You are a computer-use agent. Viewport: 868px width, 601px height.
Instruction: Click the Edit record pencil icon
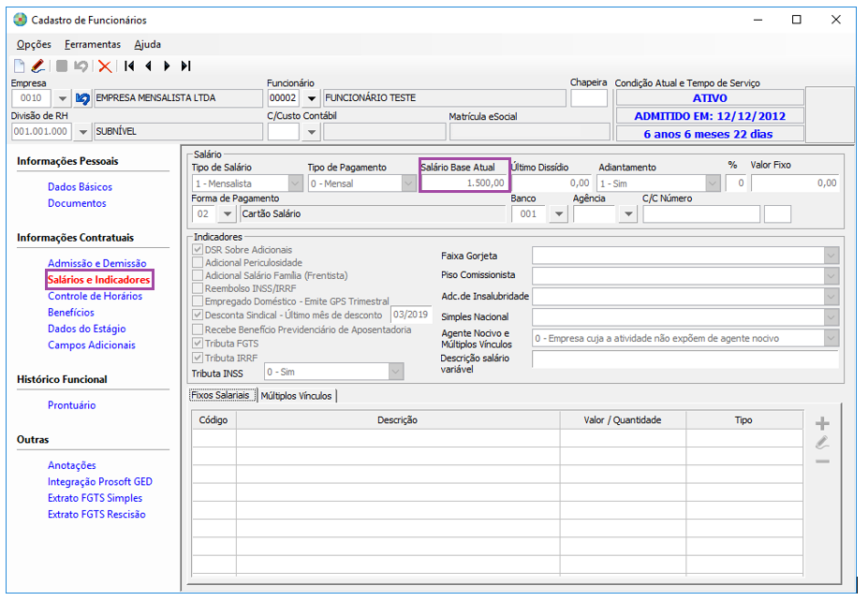pos(38,66)
